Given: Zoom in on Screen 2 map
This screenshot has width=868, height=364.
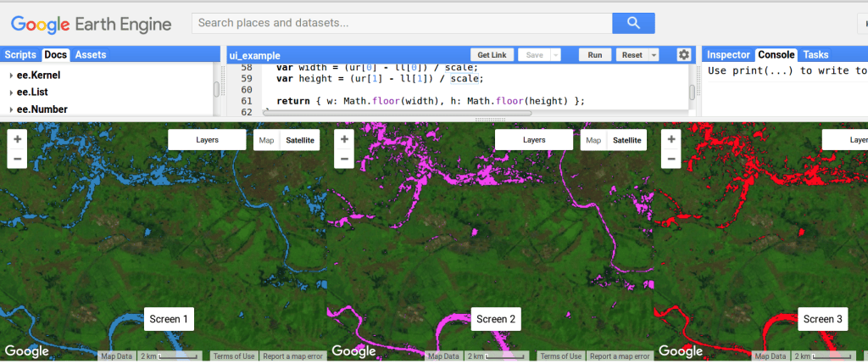Looking at the screenshot, I should click(344, 140).
